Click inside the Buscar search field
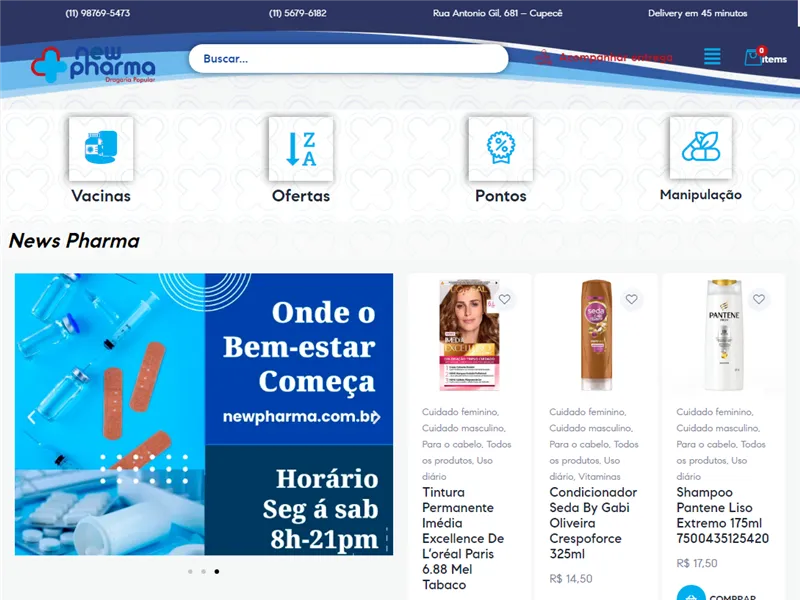The width and height of the screenshot is (800, 600). point(350,59)
